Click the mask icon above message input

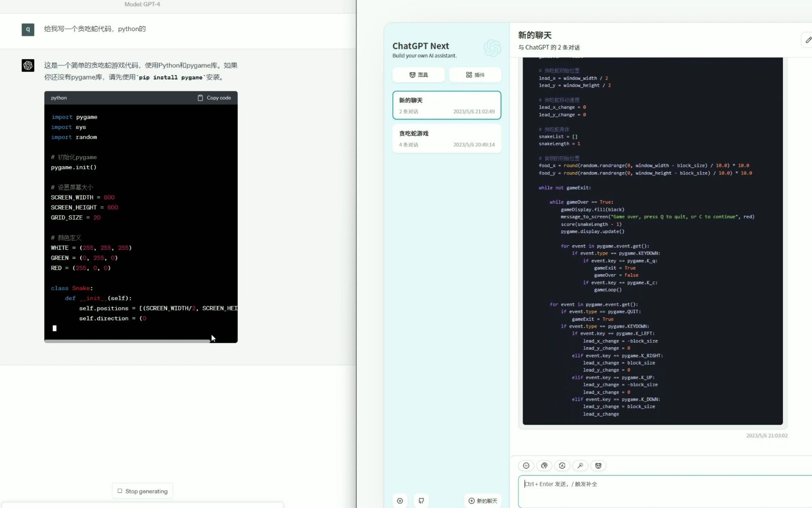pyautogui.click(x=598, y=466)
